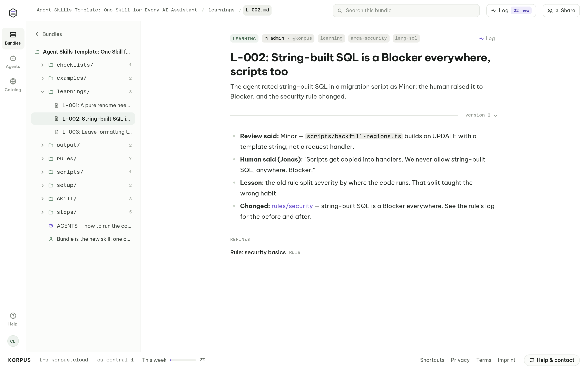Open the Agents sidebar section

coord(13,62)
